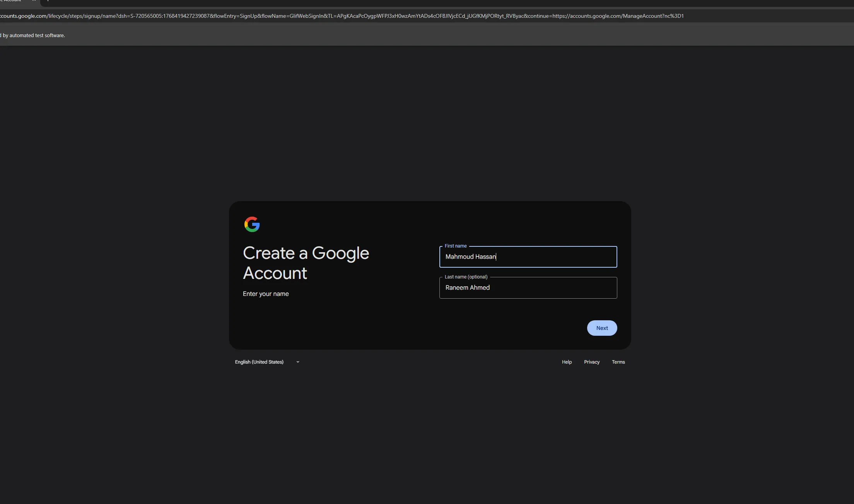Open the English (United States) language dropdown
The width and height of the screenshot is (854, 504).
click(267, 362)
